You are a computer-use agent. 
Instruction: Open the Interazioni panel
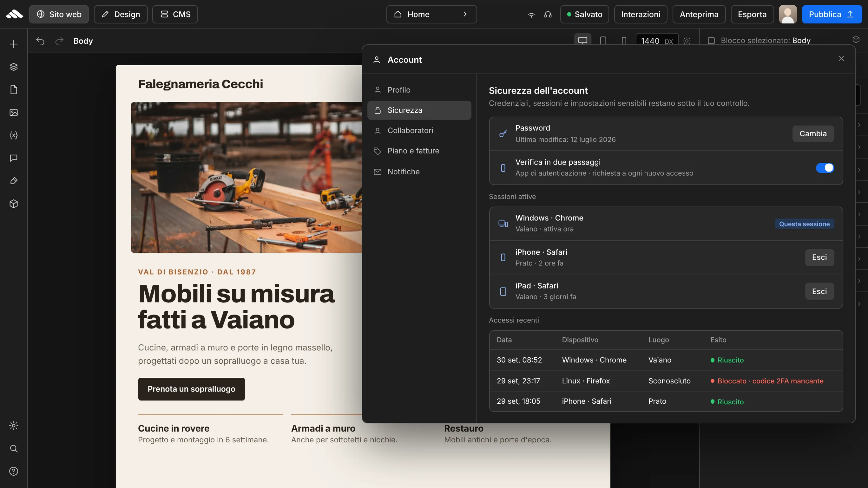coord(641,14)
